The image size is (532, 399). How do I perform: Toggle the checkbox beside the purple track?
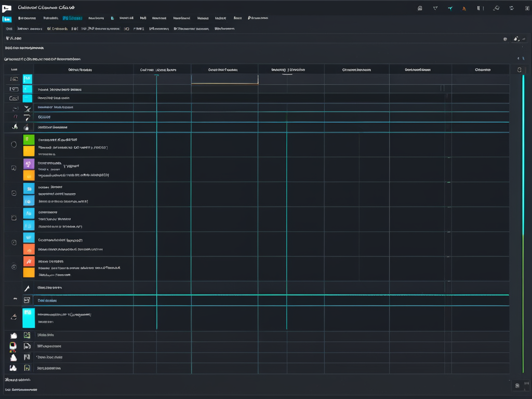pos(14,168)
